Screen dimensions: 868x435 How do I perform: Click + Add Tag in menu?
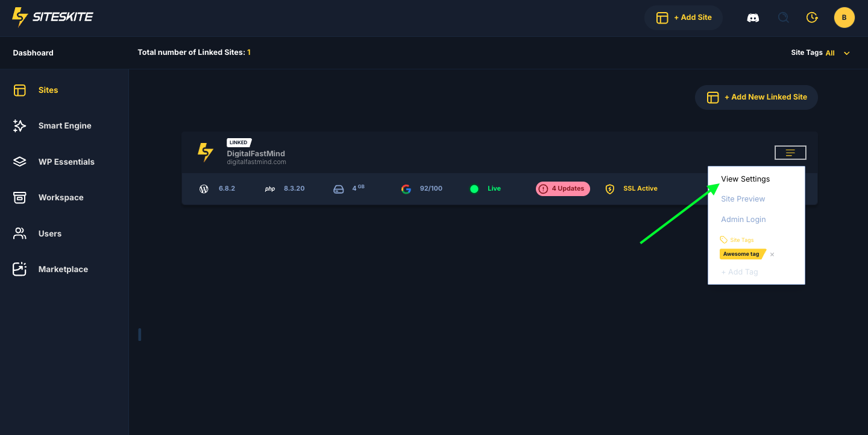click(x=740, y=272)
